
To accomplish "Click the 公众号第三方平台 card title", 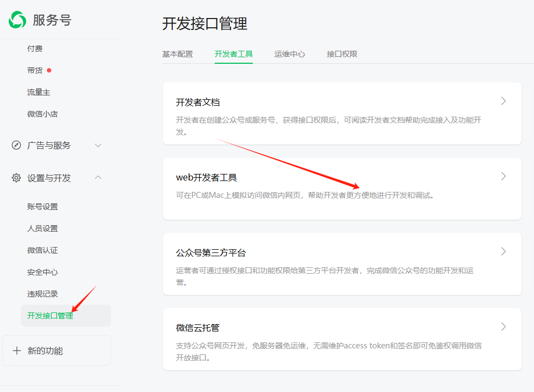I will (x=211, y=252).
